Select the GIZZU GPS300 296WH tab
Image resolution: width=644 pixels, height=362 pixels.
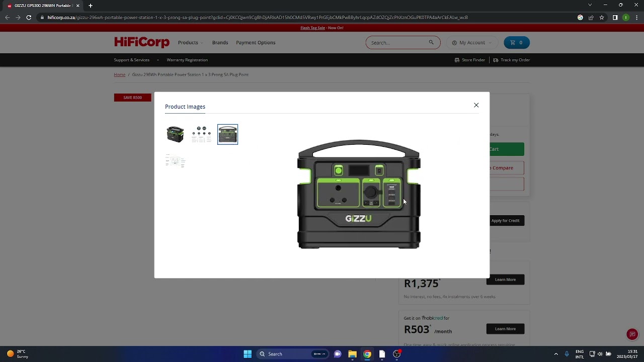(x=42, y=6)
